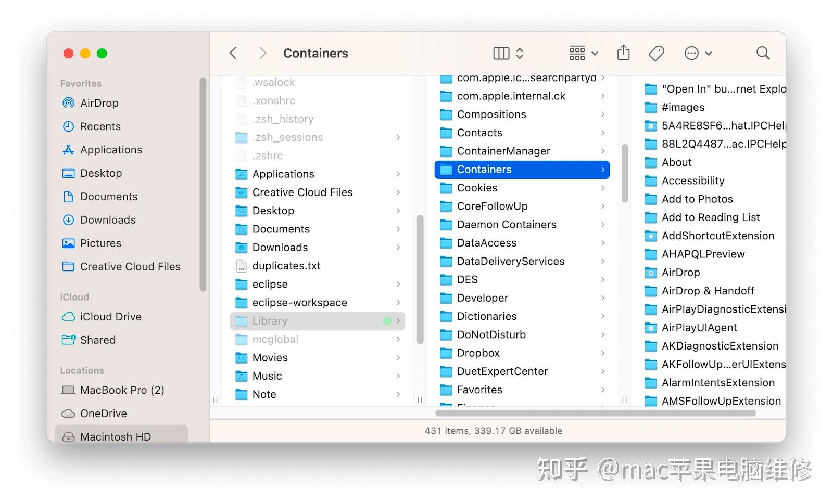
Task: Select the column view icon in toolbar
Action: 500,53
